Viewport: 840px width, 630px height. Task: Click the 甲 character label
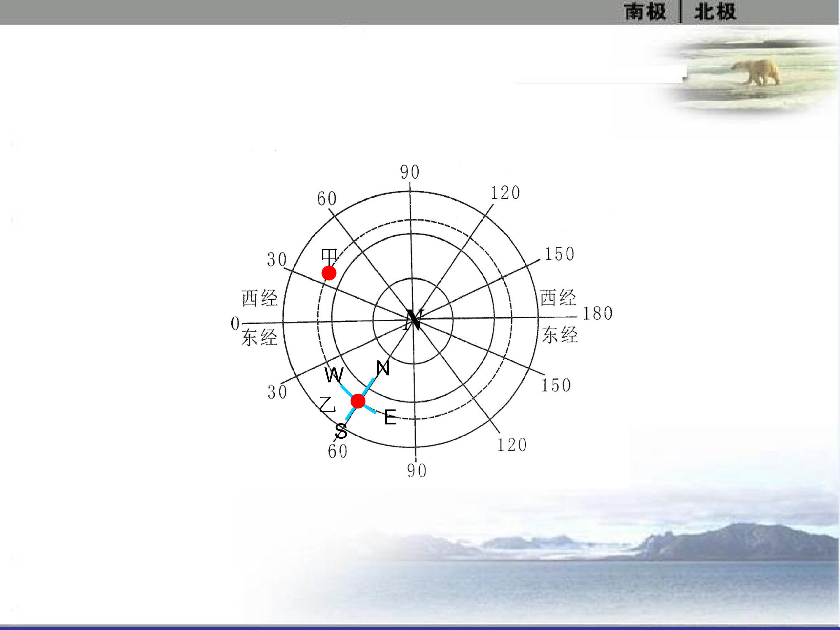[329, 256]
